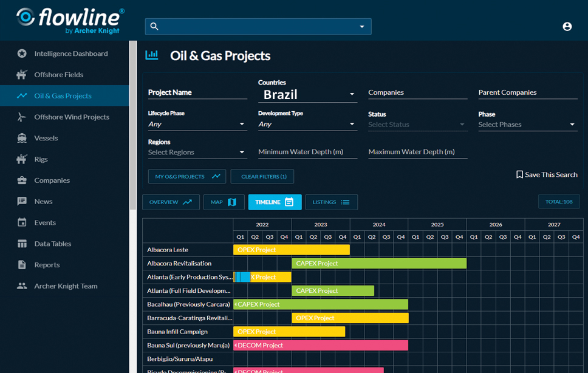The width and height of the screenshot is (588, 373).
Task: Open the Development Type dropdown
Action: (x=307, y=124)
